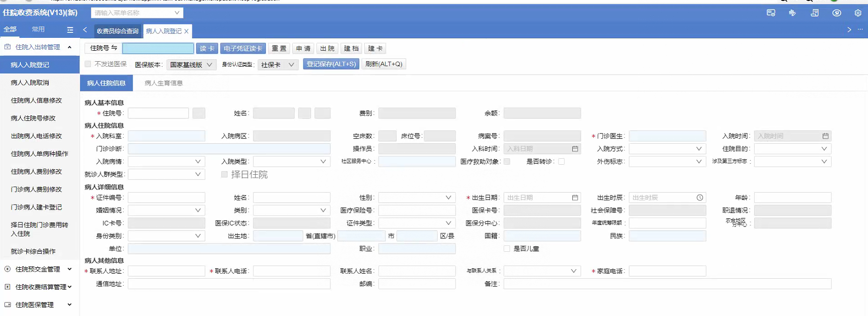The height and width of the screenshot is (316, 868).
Task: Expand 住院预交金管理 sidebar group
Action: pos(39,269)
